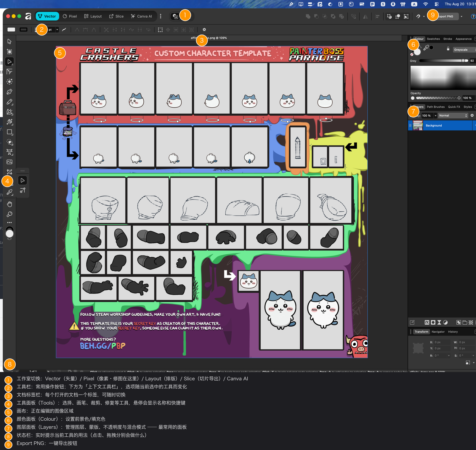Select the Vector Brush tool
476x450 pixels.
point(9,112)
